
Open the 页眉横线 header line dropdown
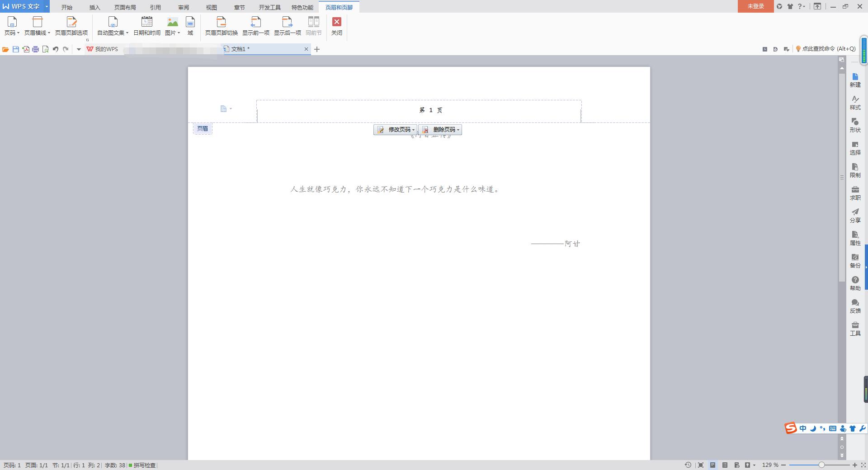[x=37, y=26]
